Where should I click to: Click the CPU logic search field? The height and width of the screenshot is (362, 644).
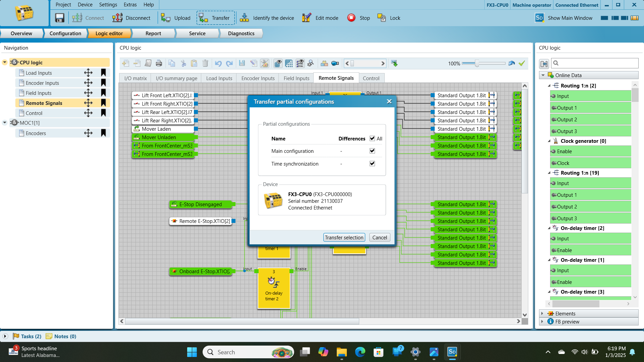[595, 63]
